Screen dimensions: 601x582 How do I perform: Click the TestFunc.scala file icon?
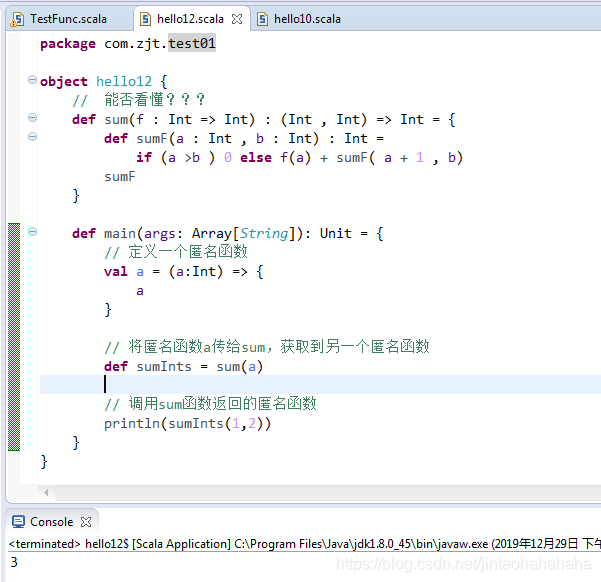point(17,19)
